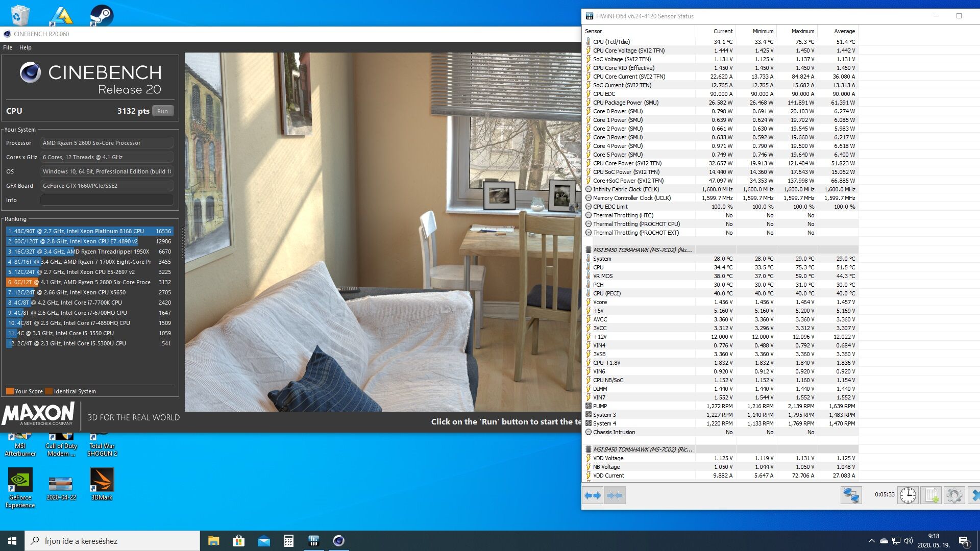This screenshot has height=551, width=980.
Task: Click the Windows search box
Action: pos(112,541)
